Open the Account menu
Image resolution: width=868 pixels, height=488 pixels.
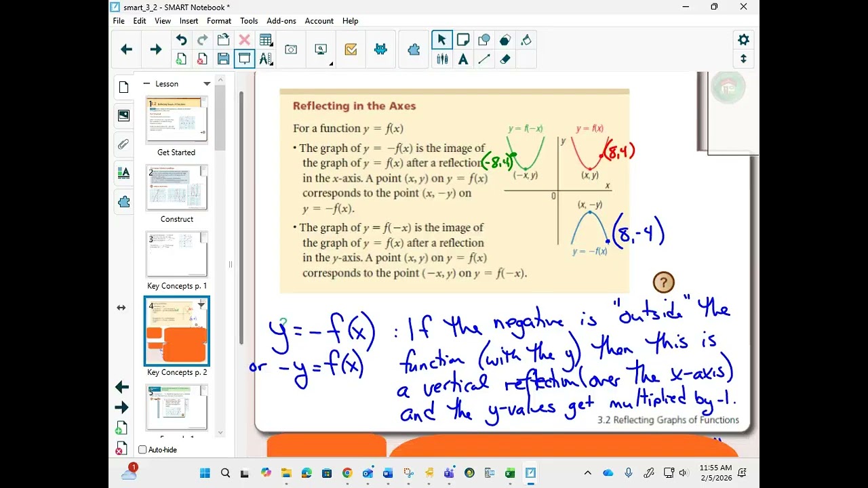click(319, 21)
